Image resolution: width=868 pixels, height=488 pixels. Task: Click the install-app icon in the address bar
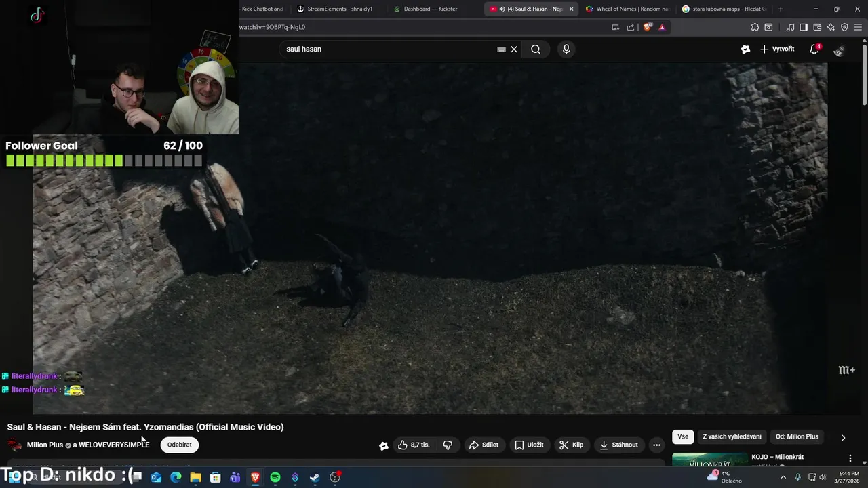click(615, 27)
